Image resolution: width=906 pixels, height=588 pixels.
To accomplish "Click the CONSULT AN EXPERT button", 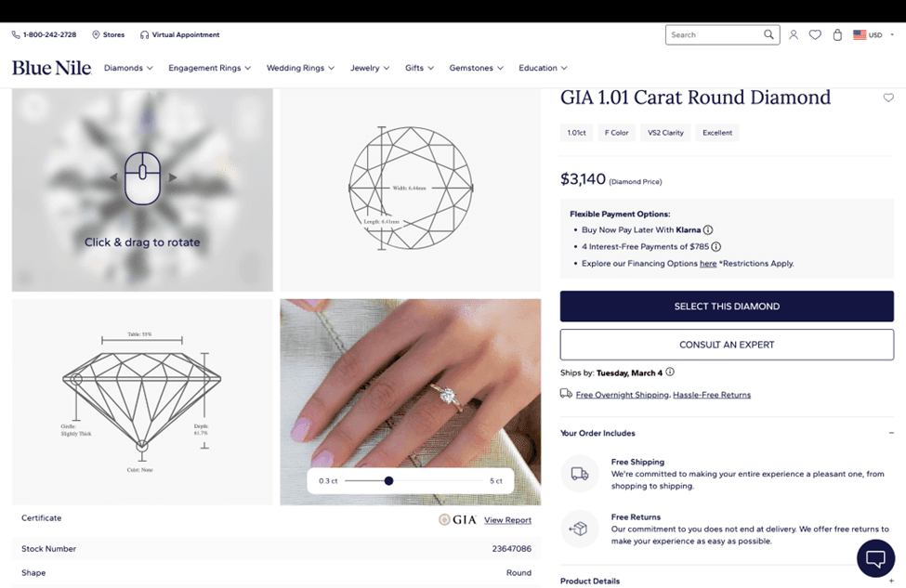I will 727,345.
